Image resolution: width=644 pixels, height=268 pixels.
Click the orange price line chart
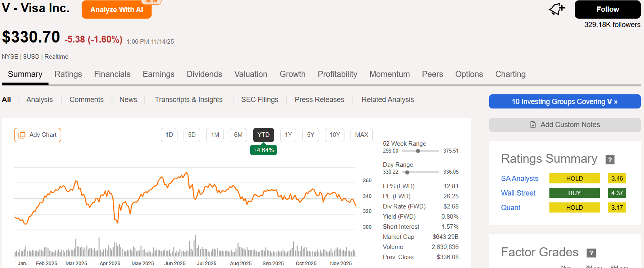[x=185, y=198]
